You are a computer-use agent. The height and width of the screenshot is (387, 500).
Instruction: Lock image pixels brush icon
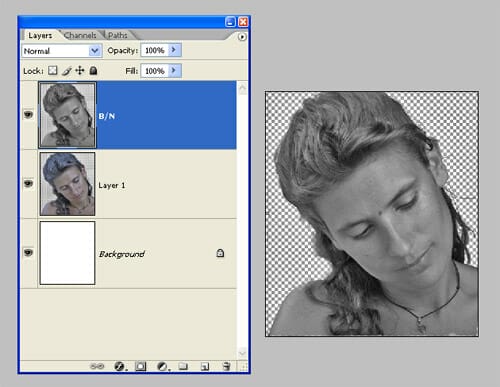(x=67, y=71)
